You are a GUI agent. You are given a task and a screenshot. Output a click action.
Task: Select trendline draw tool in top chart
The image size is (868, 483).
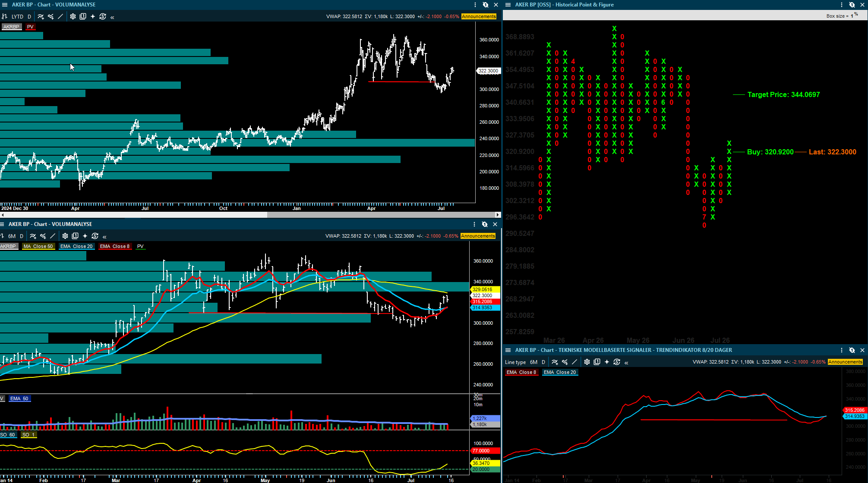60,16
